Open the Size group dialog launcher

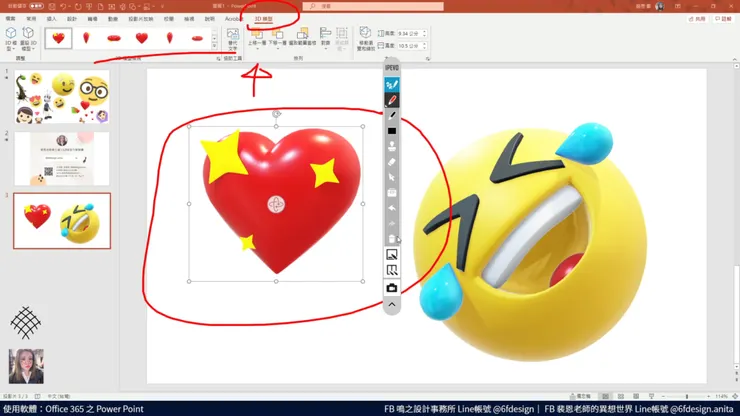coord(428,59)
